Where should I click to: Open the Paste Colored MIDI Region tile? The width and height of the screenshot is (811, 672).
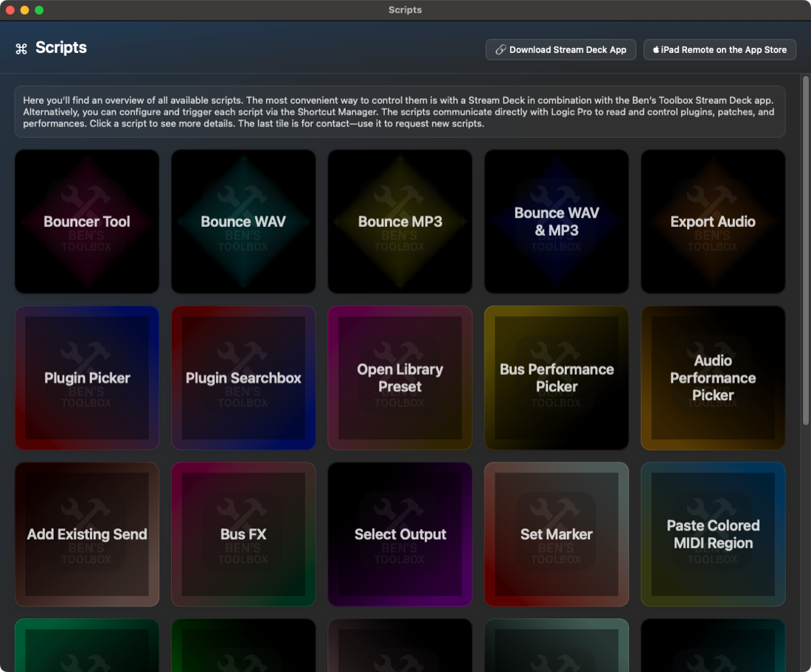coord(713,534)
